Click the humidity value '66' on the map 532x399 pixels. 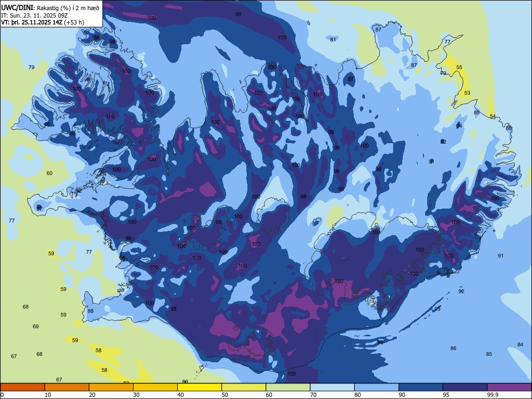(x=185, y=381)
